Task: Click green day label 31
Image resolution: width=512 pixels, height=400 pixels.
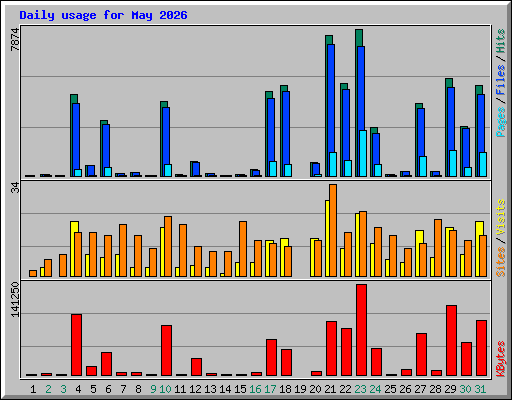Action: pos(480,389)
